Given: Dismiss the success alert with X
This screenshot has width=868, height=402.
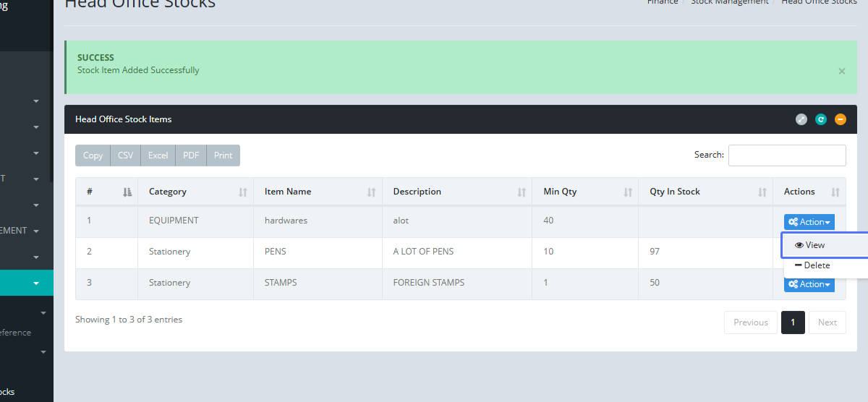Looking at the screenshot, I should coord(841,71).
